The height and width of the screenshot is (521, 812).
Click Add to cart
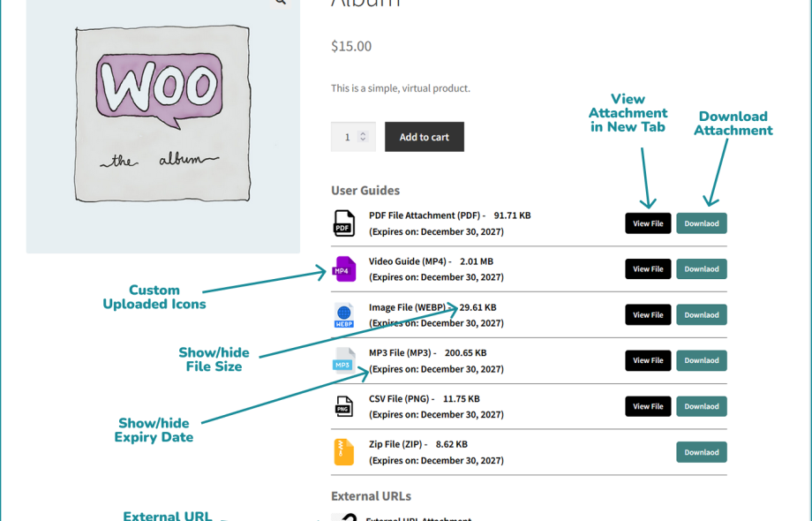tap(424, 137)
